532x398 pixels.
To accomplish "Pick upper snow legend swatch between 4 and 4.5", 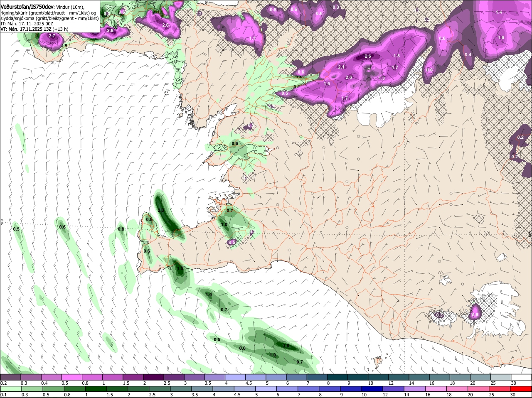I will pyautogui.click(x=235, y=377).
